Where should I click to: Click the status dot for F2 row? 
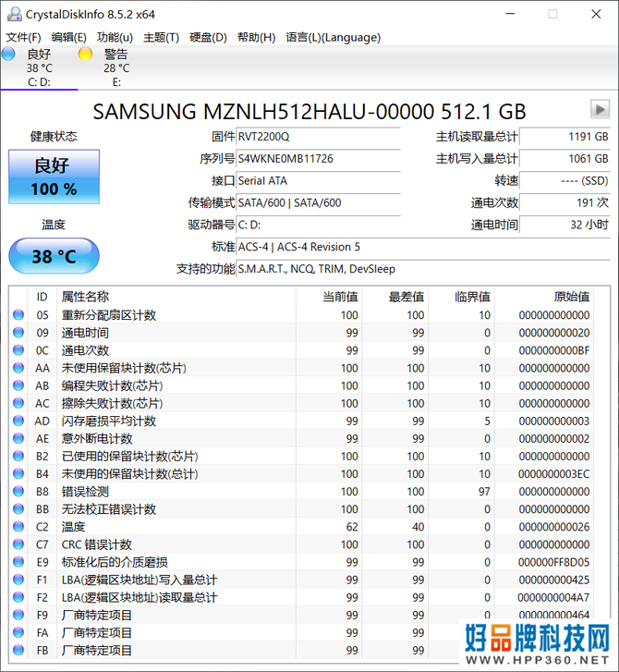coord(18,597)
